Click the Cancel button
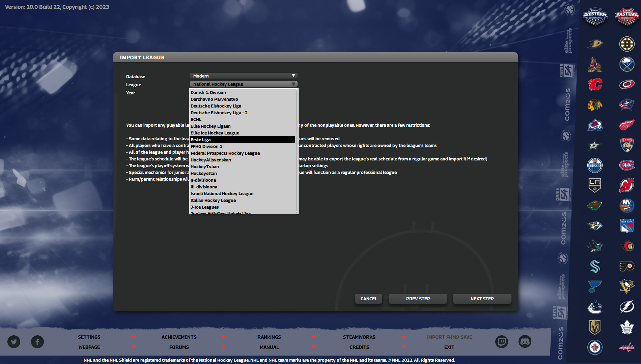The height and width of the screenshot is (364, 641). pyautogui.click(x=368, y=299)
